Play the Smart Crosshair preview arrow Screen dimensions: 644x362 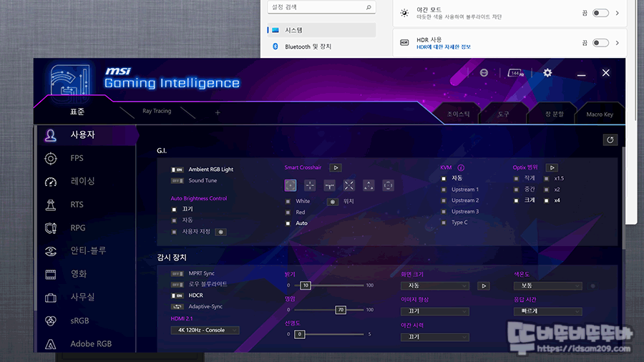coord(336,167)
